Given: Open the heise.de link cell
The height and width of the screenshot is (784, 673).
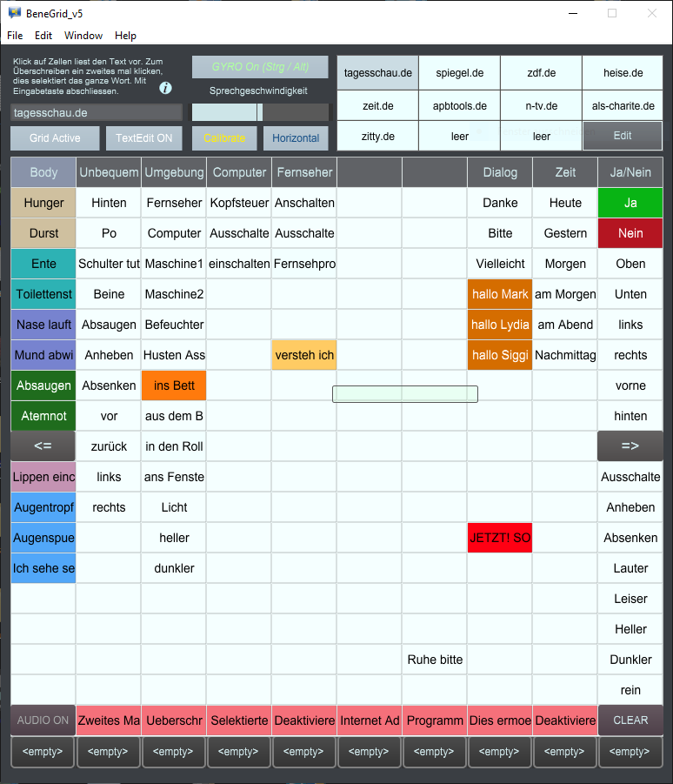Looking at the screenshot, I should tap(623, 73).
